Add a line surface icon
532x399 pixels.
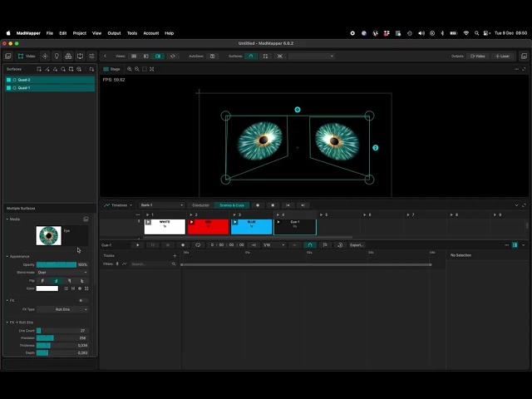click(x=47, y=69)
